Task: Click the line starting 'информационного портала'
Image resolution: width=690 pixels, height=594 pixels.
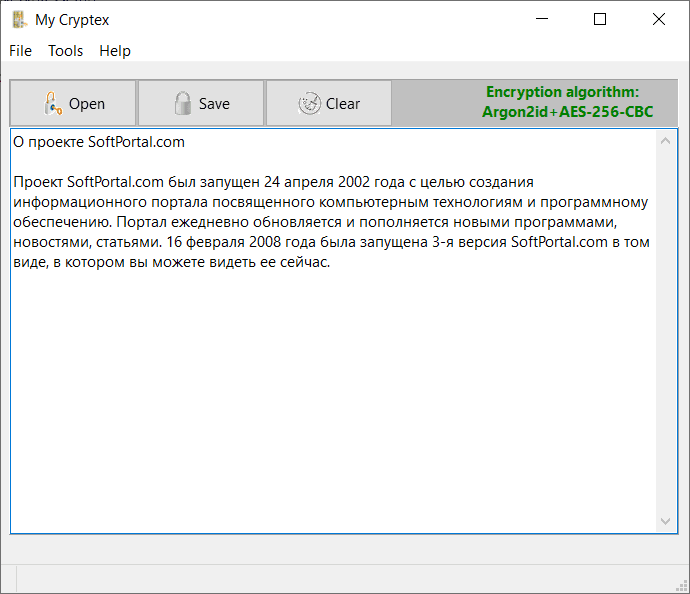Action: click(x=330, y=202)
